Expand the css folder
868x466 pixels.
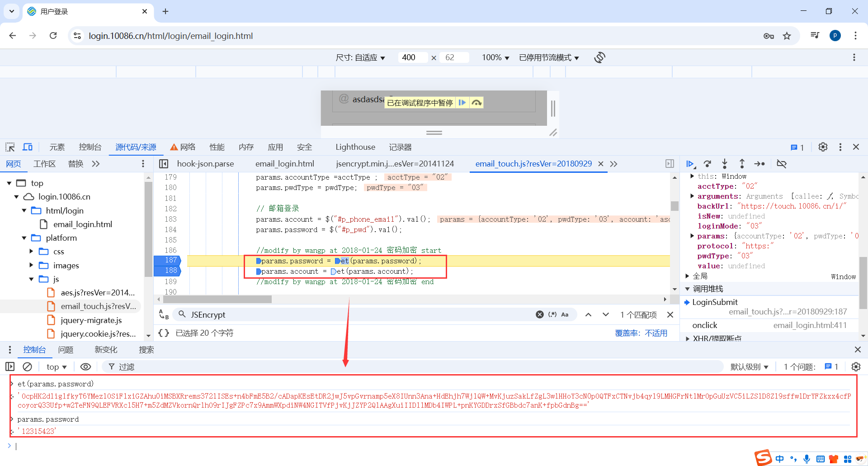[31, 252]
